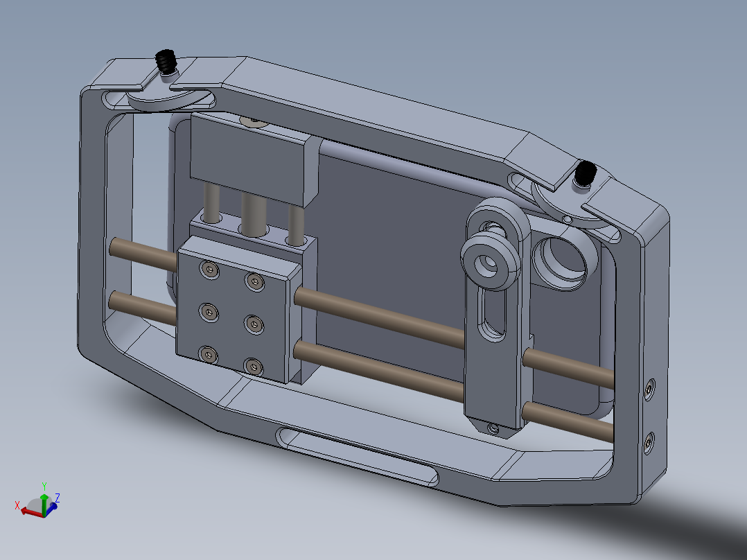Select the thick center post of the three vertical posts
The width and height of the screenshot is (747, 560).
pyautogui.click(x=254, y=214)
